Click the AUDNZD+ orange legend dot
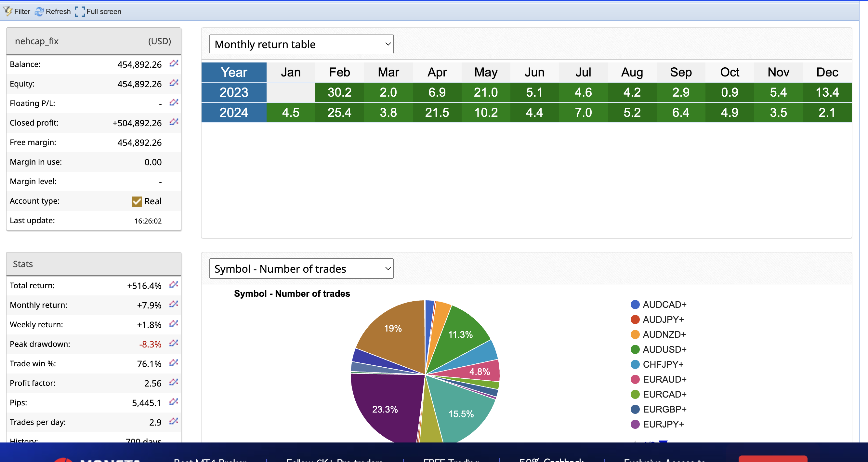Screen dimensions: 868x462 [x=635, y=334]
